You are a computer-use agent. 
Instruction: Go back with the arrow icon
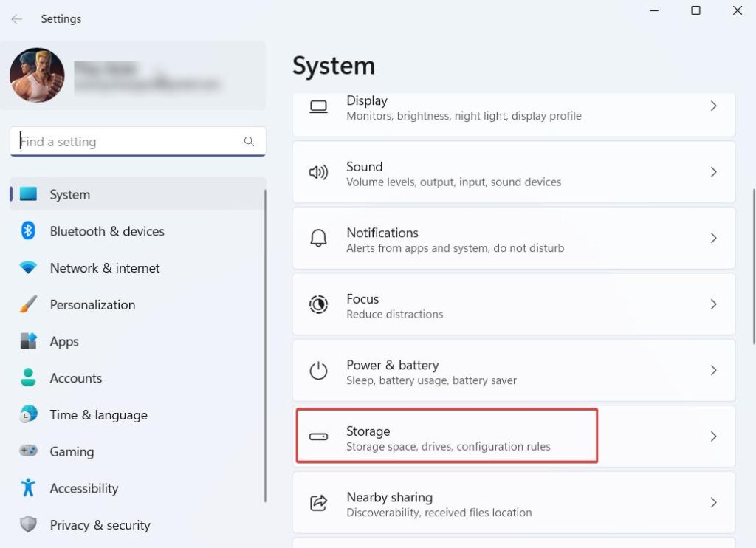17,18
